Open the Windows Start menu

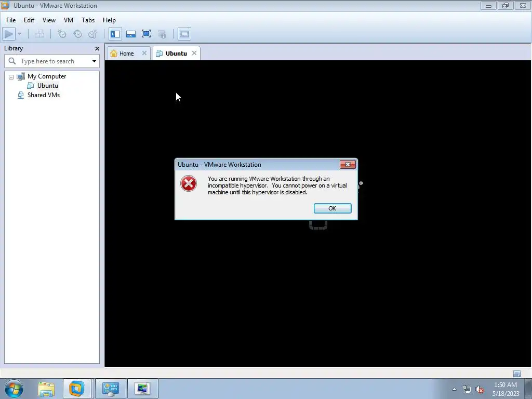[14, 389]
